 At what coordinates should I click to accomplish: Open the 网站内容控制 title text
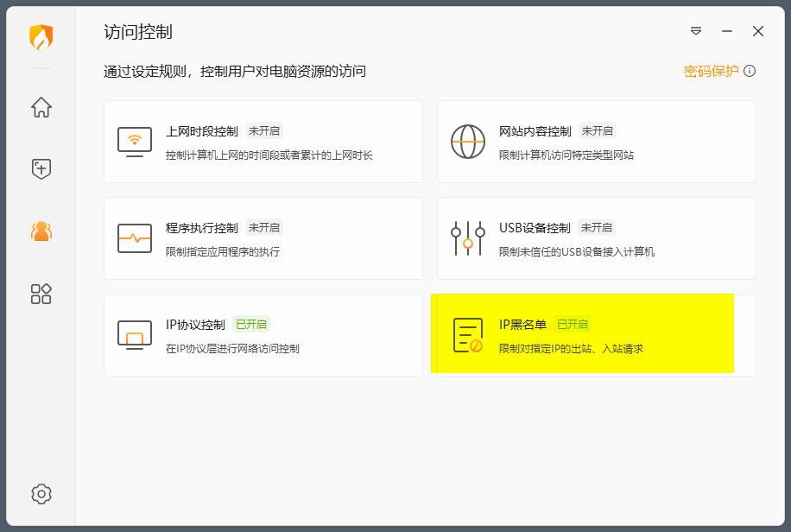[x=535, y=131]
